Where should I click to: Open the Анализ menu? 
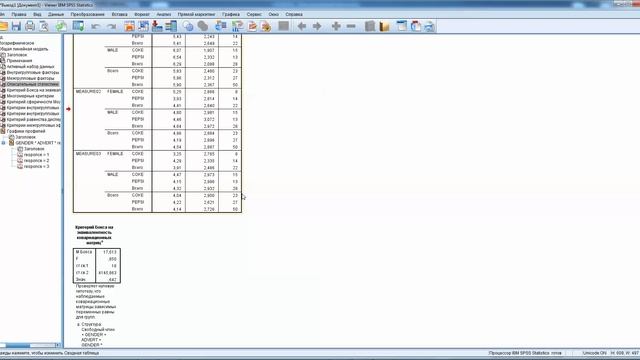coord(164,14)
